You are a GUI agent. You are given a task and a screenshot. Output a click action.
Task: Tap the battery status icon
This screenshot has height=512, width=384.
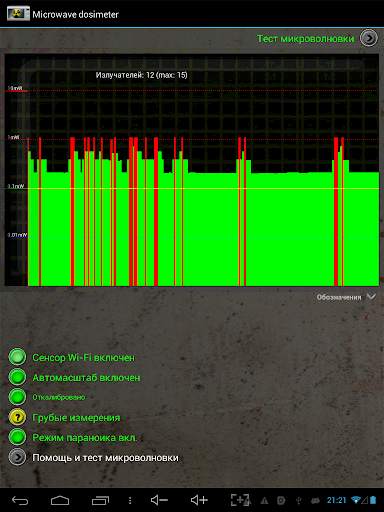click(x=373, y=500)
